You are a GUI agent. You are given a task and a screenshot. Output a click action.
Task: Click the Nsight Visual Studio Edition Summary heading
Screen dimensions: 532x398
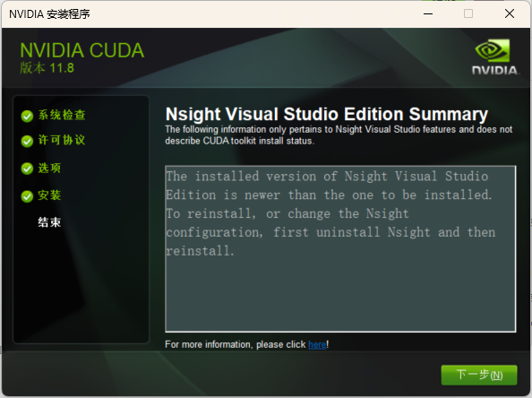tap(326, 114)
